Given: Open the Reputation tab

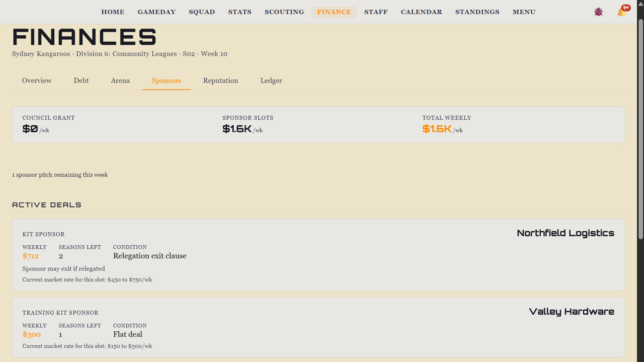Looking at the screenshot, I should 221,81.
